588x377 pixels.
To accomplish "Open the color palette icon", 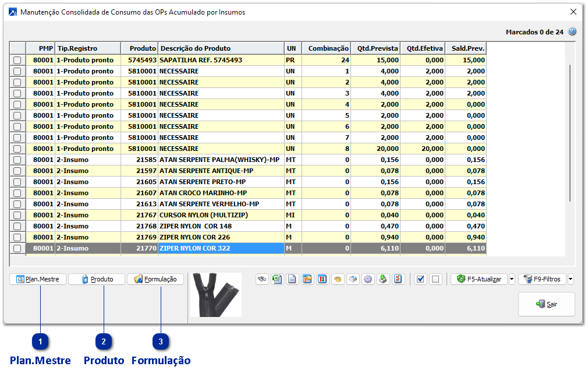I will [338, 279].
